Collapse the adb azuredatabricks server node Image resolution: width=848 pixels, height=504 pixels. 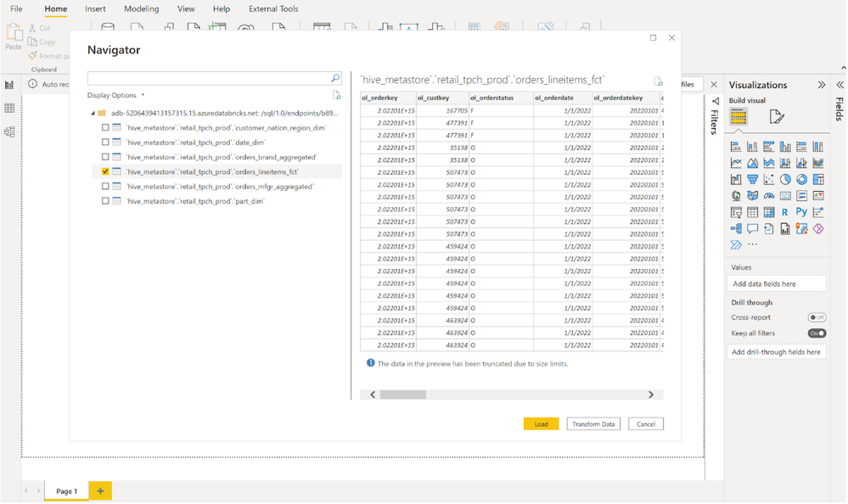93,113
